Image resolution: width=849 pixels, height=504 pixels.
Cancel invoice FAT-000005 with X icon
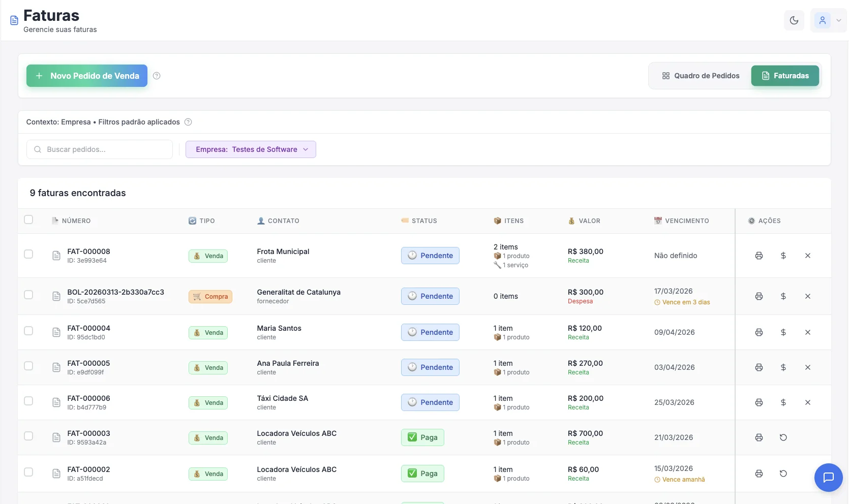807,367
